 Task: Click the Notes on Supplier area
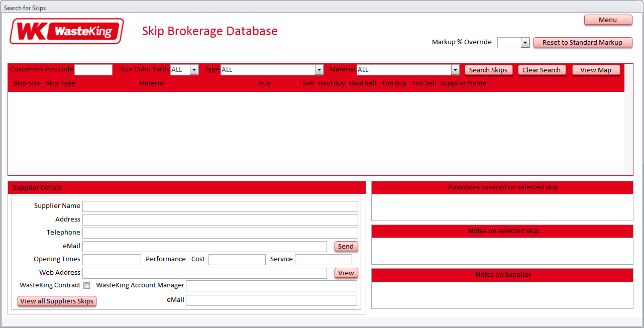click(x=502, y=295)
